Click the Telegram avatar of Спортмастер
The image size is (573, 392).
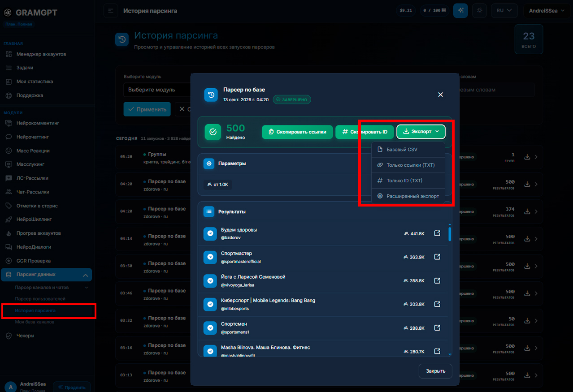pyautogui.click(x=210, y=257)
